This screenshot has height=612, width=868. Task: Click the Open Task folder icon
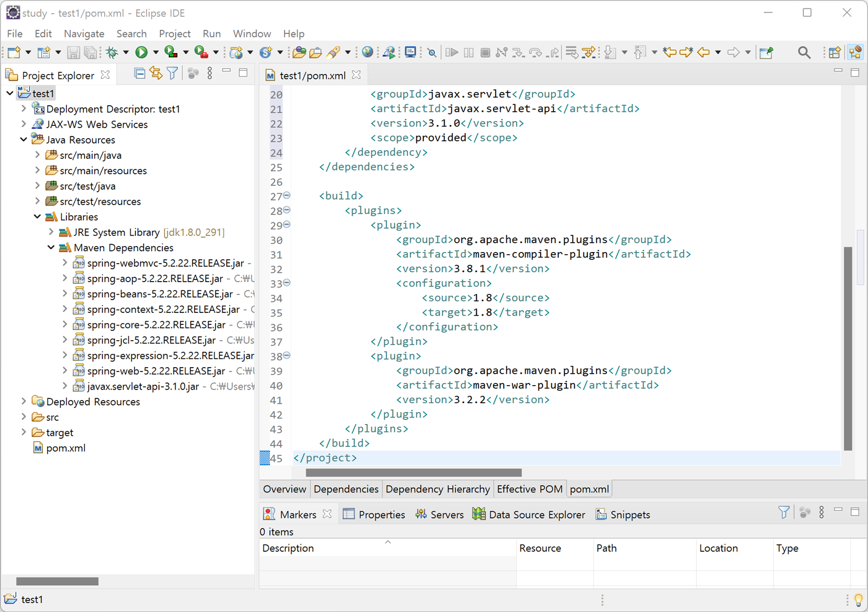[315, 53]
